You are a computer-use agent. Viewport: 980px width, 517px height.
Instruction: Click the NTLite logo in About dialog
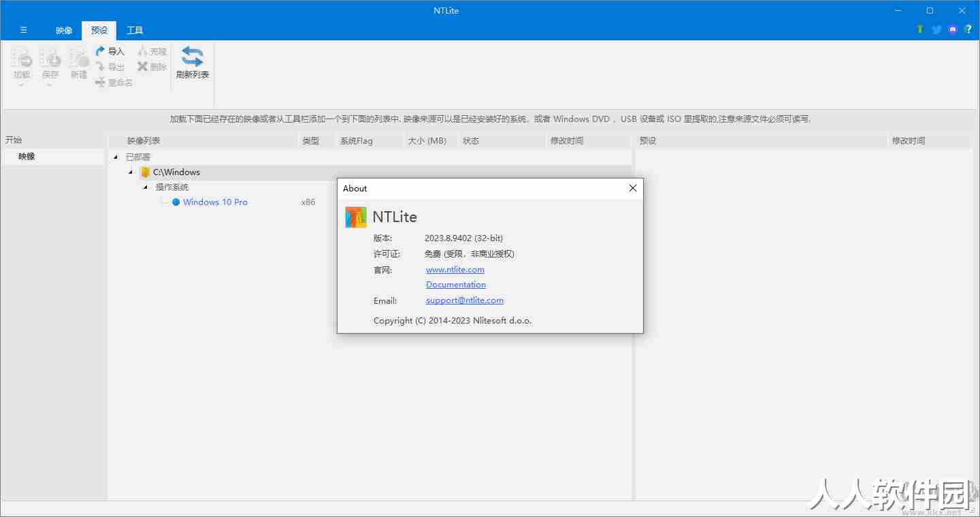[356, 217]
